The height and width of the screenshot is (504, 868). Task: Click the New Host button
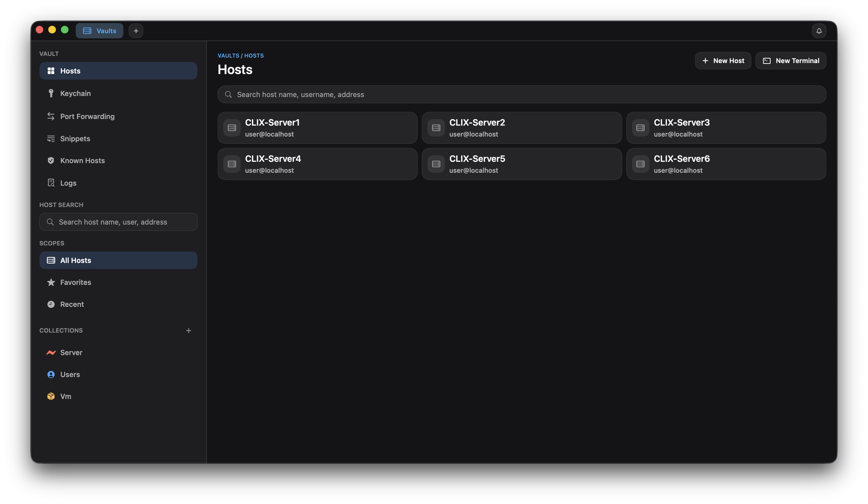[x=723, y=61]
